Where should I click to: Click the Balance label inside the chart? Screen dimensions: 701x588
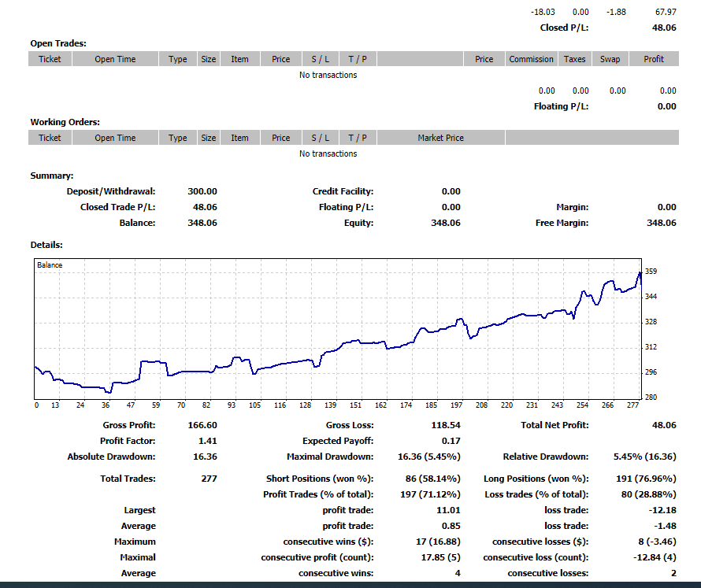[50, 265]
